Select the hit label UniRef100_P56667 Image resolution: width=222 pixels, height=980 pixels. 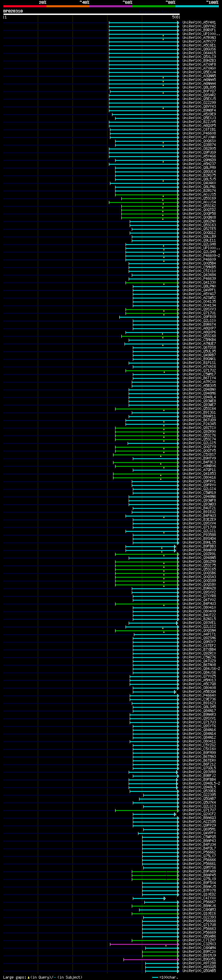tap(199, 902)
